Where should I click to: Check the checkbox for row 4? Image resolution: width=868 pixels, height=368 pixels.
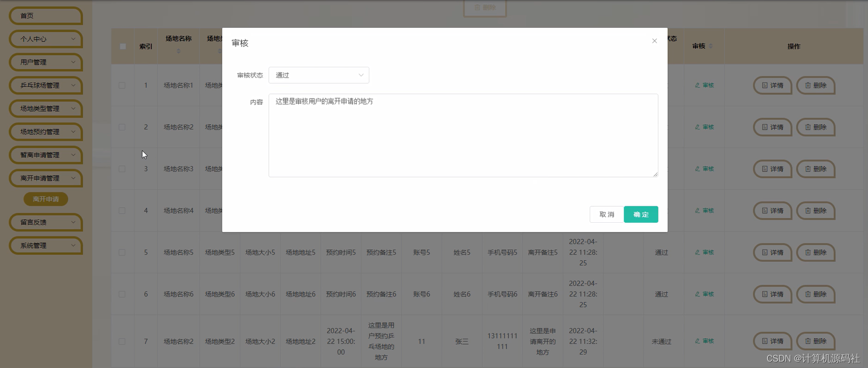122,211
